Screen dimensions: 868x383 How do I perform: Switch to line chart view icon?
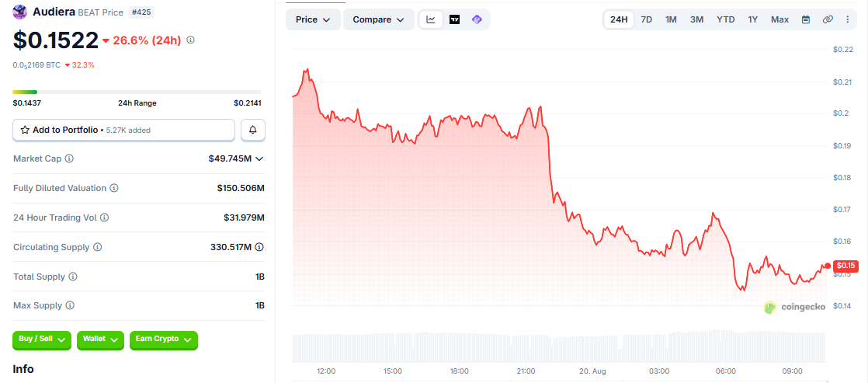(x=431, y=19)
